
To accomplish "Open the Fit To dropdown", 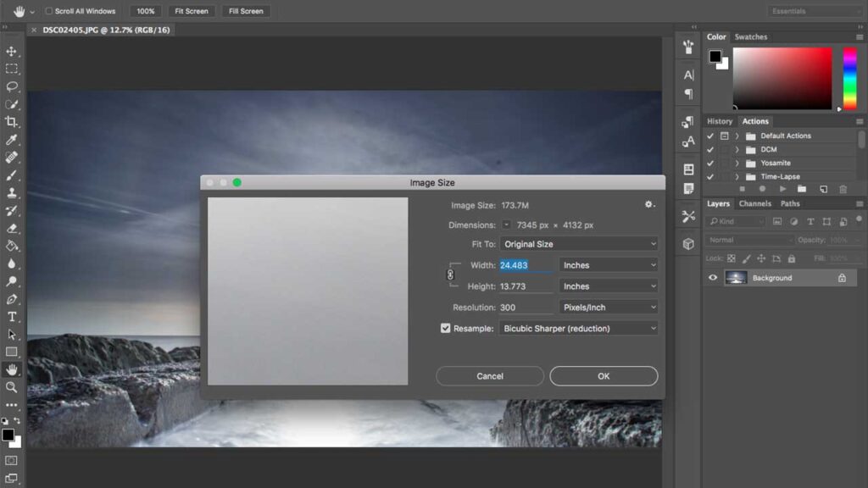I will [x=579, y=244].
